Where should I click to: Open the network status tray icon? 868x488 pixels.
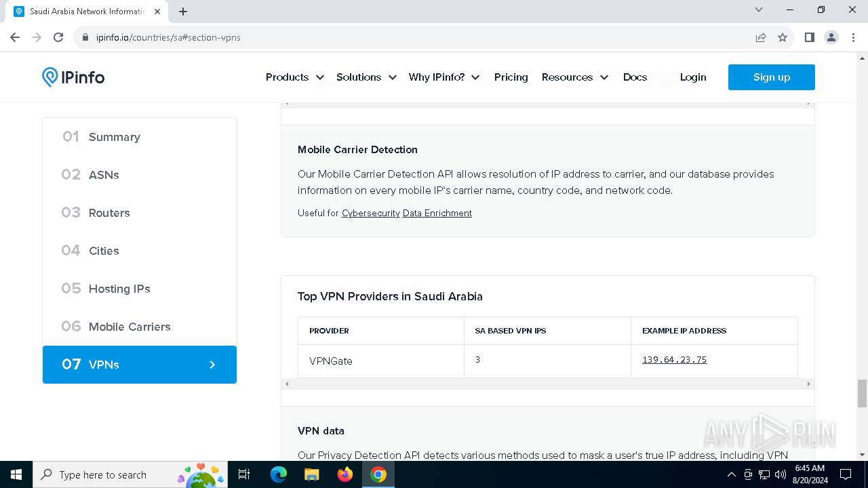[764, 474]
